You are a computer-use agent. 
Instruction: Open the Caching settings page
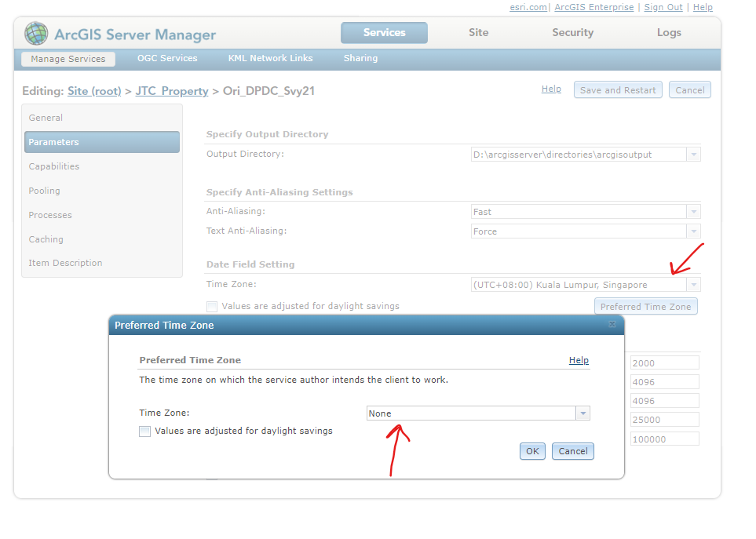46,239
